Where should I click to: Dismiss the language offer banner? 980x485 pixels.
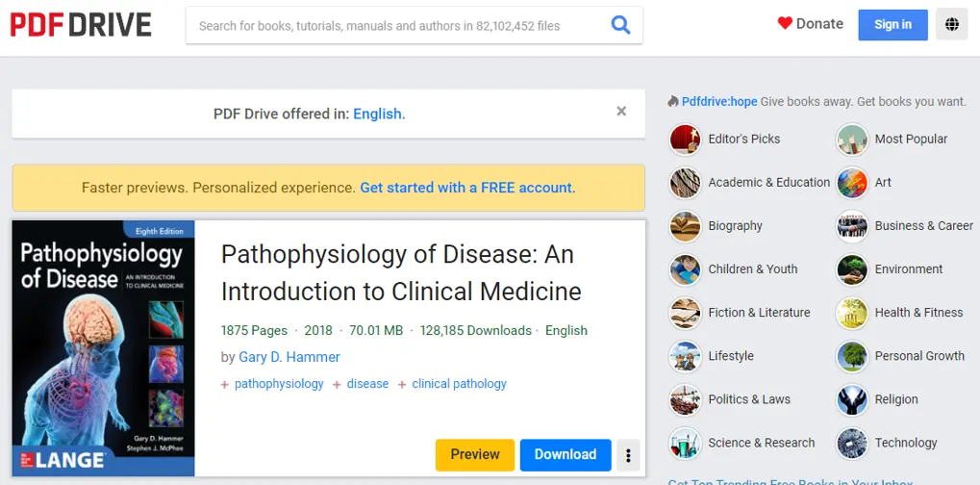point(621,112)
